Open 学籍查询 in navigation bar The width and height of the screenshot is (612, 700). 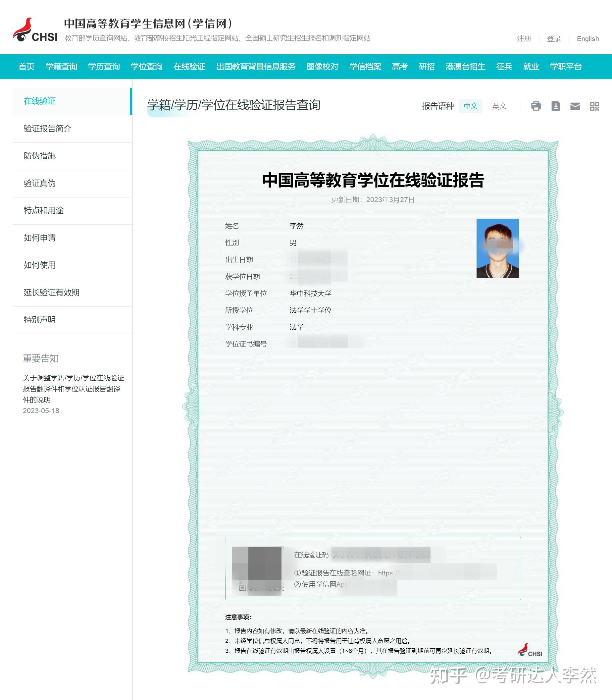pos(61,67)
